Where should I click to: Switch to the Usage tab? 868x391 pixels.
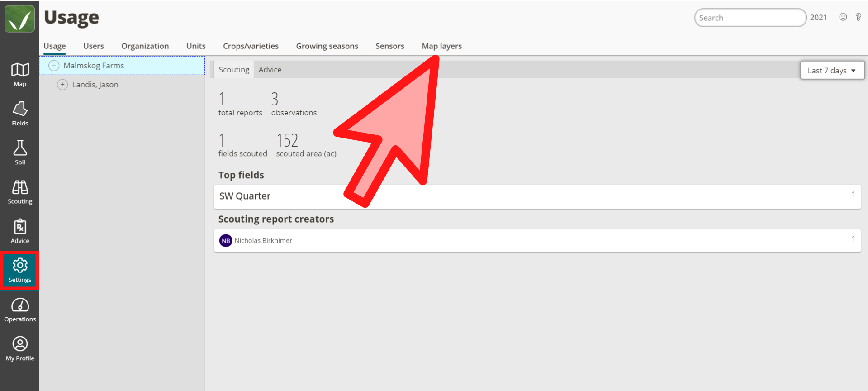(x=55, y=46)
